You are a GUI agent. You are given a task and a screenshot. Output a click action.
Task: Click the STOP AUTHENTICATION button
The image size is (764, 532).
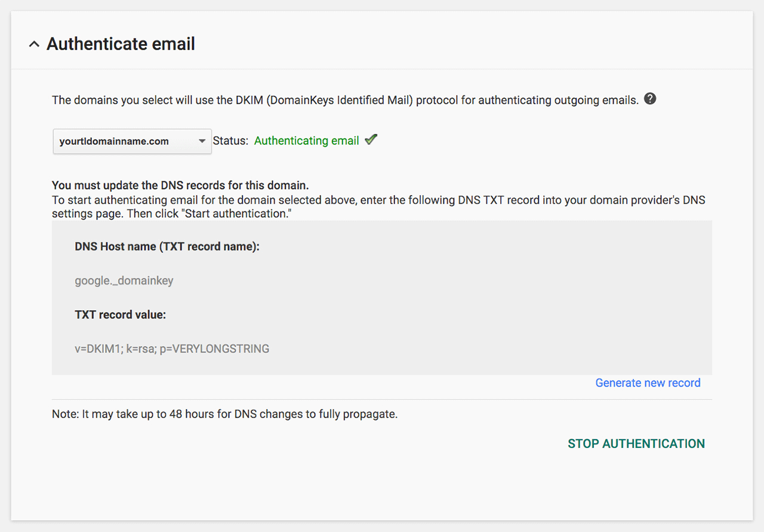click(636, 444)
